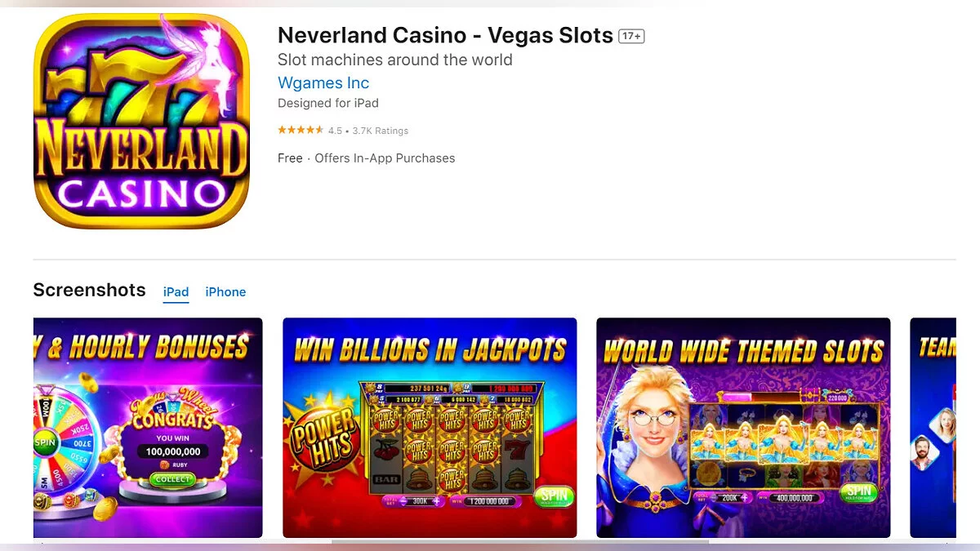Viewport: 980px width, 551px height.
Task: Click the 3.7K Ratings text
Action: point(381,131)
